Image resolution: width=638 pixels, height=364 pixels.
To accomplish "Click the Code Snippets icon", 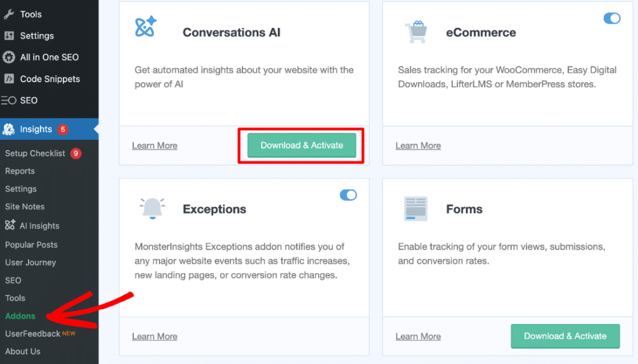I will point(9,79).
